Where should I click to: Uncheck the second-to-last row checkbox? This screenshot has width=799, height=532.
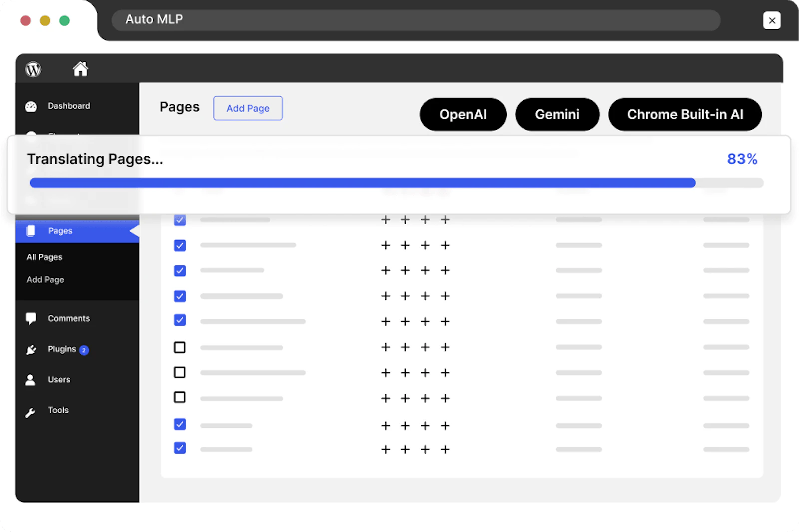180,424
